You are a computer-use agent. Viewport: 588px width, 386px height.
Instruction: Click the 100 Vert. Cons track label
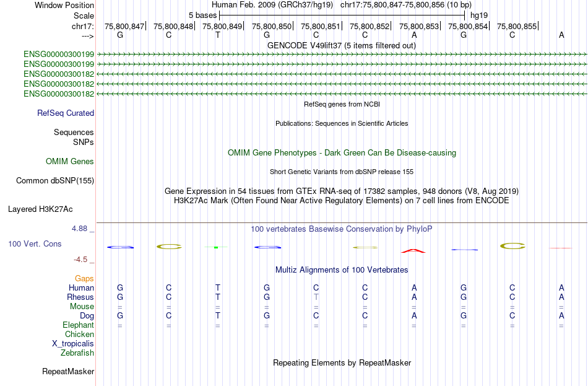click(x=35, y=243)
